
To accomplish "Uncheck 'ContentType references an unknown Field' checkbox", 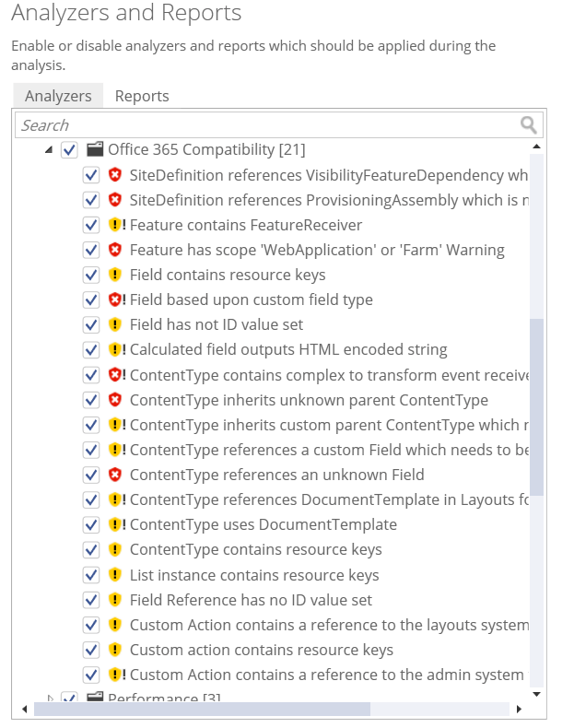I will [91, 475].
